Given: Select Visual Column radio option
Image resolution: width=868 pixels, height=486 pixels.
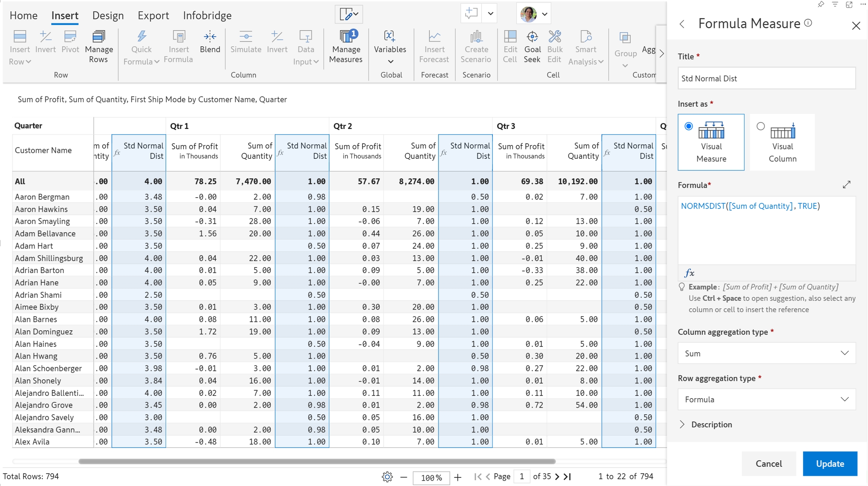Looking at the screenshot, I should click(760, 126).
